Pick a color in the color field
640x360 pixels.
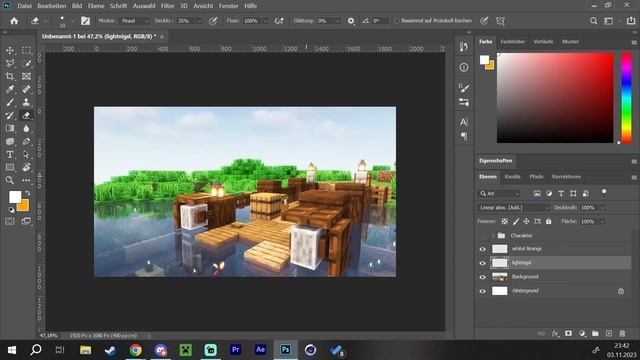tap(555, 98)
